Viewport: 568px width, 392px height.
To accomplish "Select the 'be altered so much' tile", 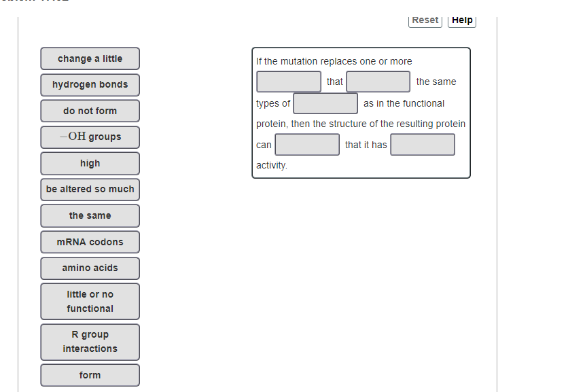I will [90, 190].
